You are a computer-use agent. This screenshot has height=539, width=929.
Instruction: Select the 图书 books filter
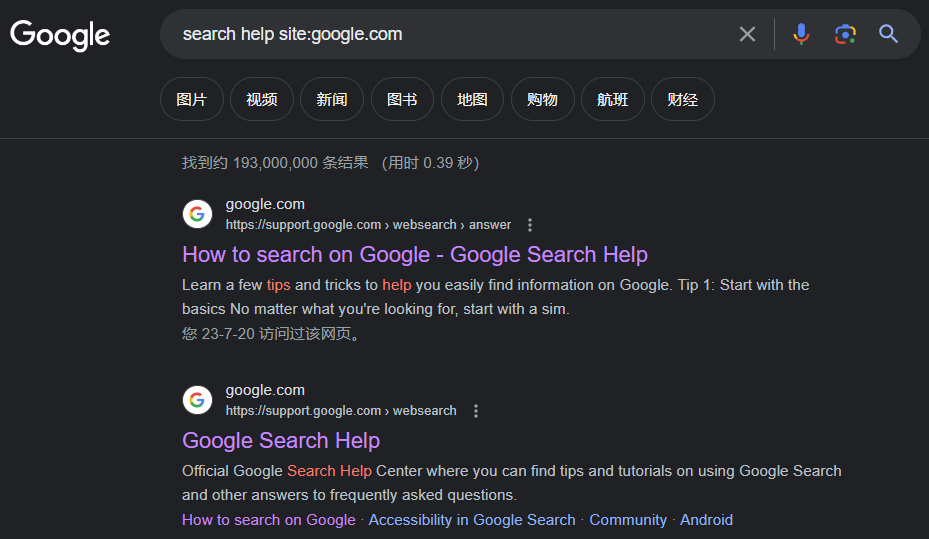point(401,99)
